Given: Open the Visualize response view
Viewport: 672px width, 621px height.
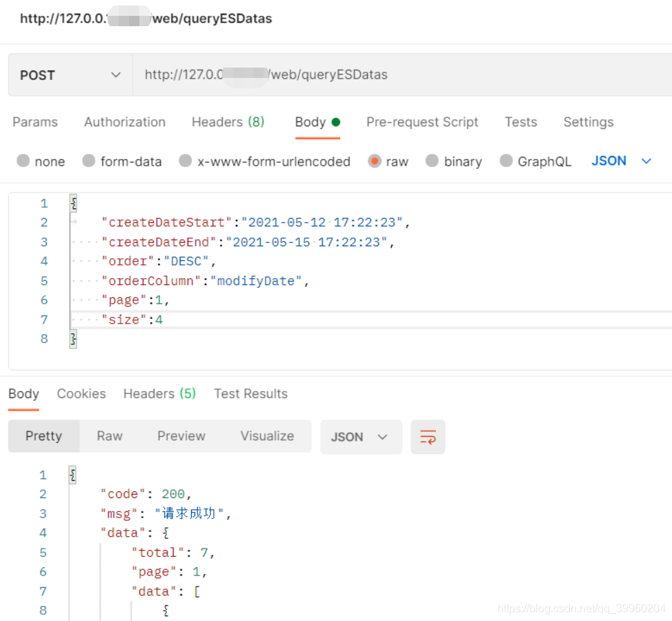Looking at the screenshot, I should tap(267, 436).
